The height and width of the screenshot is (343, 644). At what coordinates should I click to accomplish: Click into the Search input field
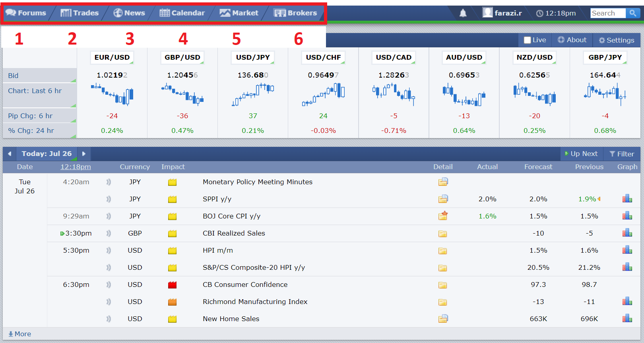point(607,13)
